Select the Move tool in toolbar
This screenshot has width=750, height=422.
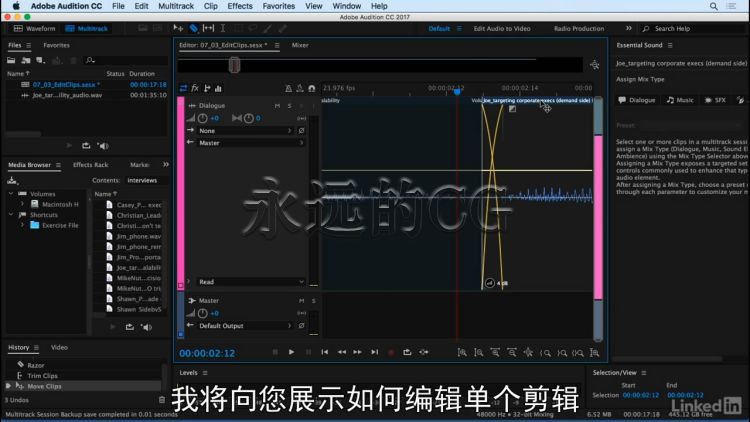click(x=178, y=28)
